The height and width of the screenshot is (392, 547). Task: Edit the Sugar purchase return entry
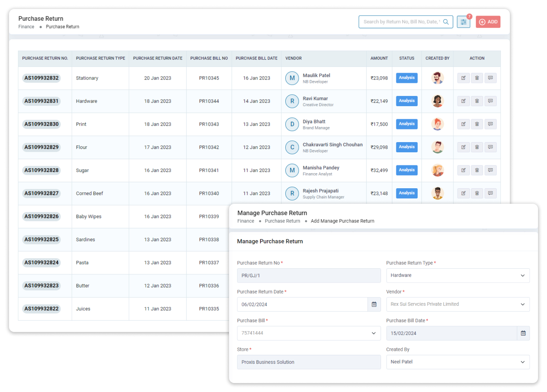tap(463, 170)
